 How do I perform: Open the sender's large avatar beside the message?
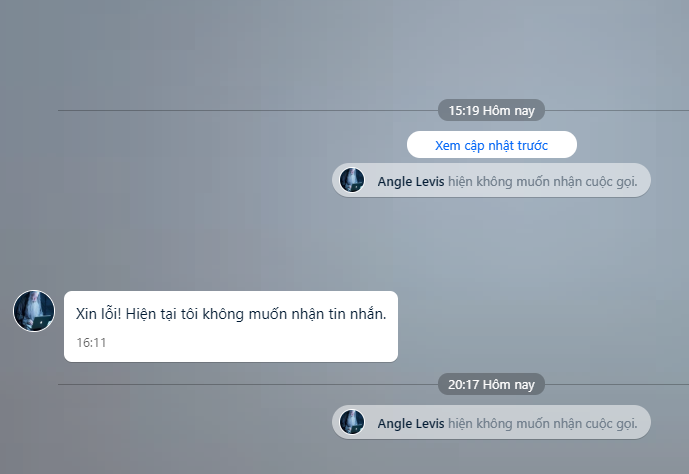34,311
